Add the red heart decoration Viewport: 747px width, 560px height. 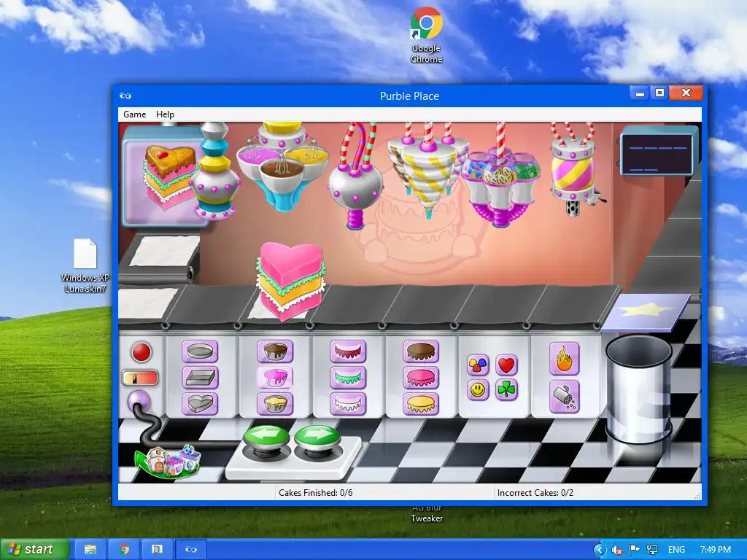tap(506, 365)
